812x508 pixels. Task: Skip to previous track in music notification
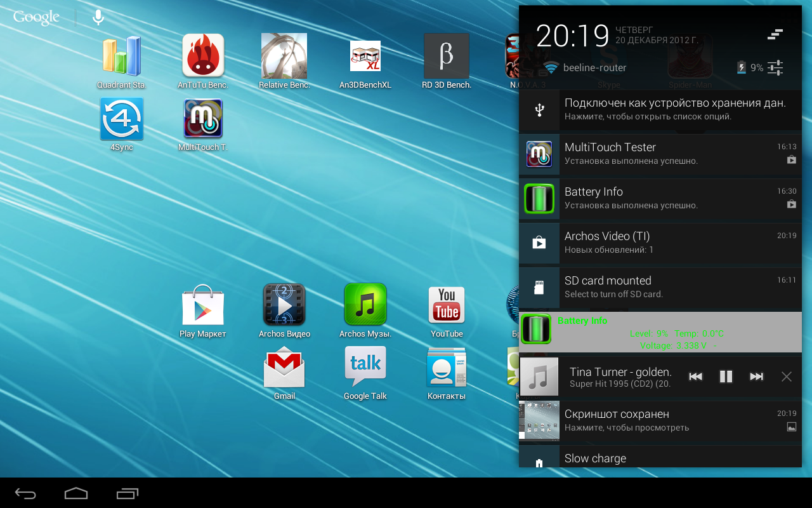click(695, 377)
